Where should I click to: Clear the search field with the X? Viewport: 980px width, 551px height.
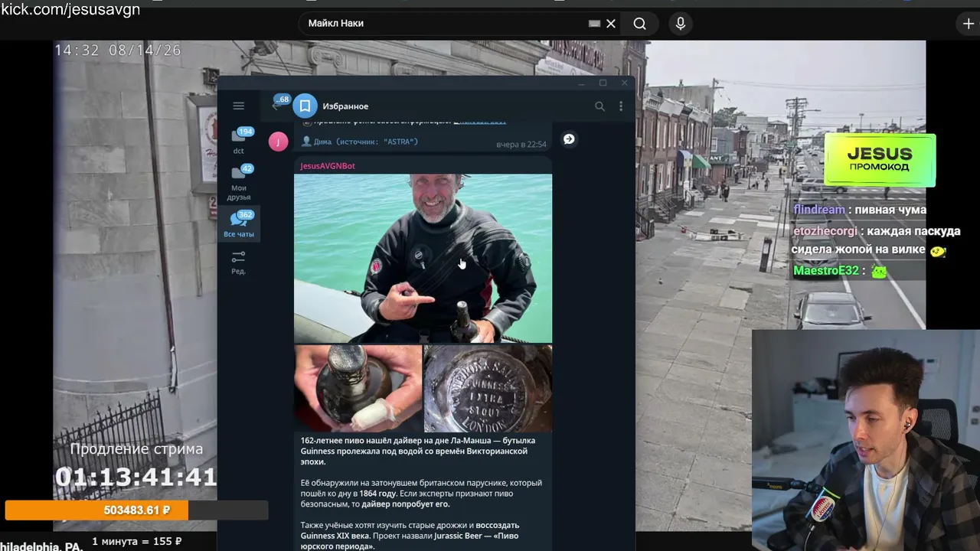coord(611,24)
